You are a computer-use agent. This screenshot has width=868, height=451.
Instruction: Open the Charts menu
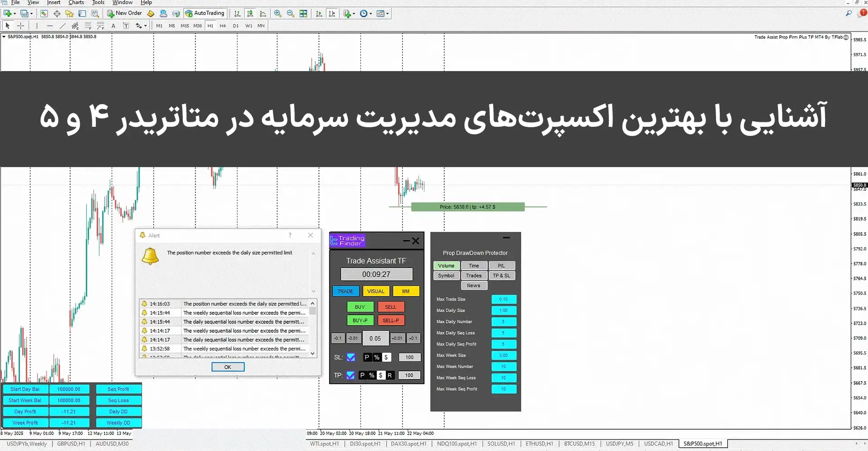(x=76, y=3)
